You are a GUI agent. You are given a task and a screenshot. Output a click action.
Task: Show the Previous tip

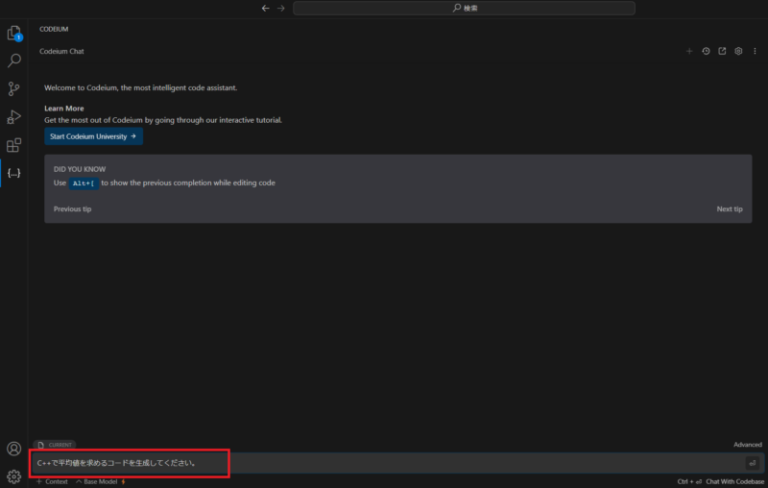[x=72, y=209]
